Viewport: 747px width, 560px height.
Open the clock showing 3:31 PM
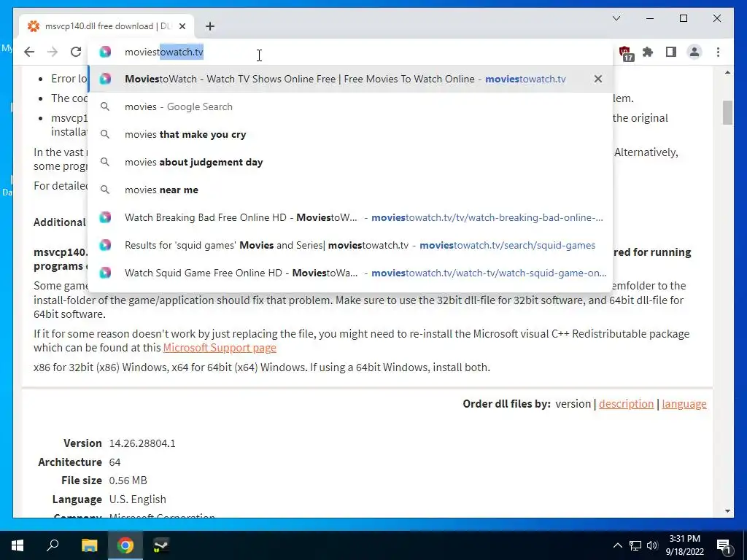coord(684,545)
